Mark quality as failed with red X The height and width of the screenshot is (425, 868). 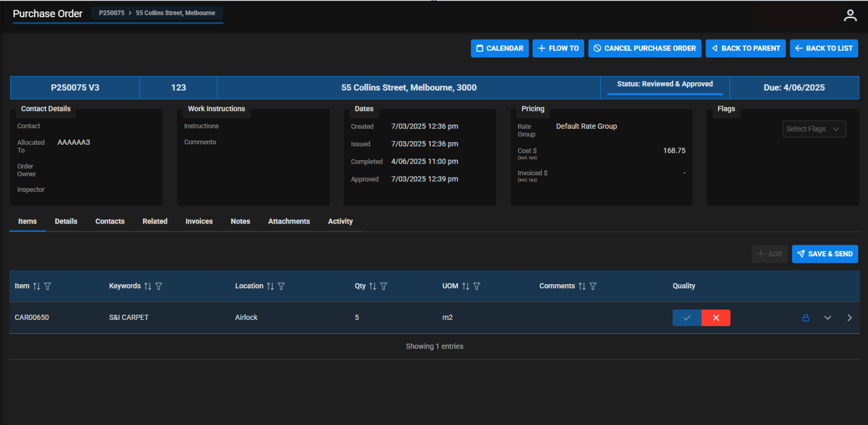(716, 318)
